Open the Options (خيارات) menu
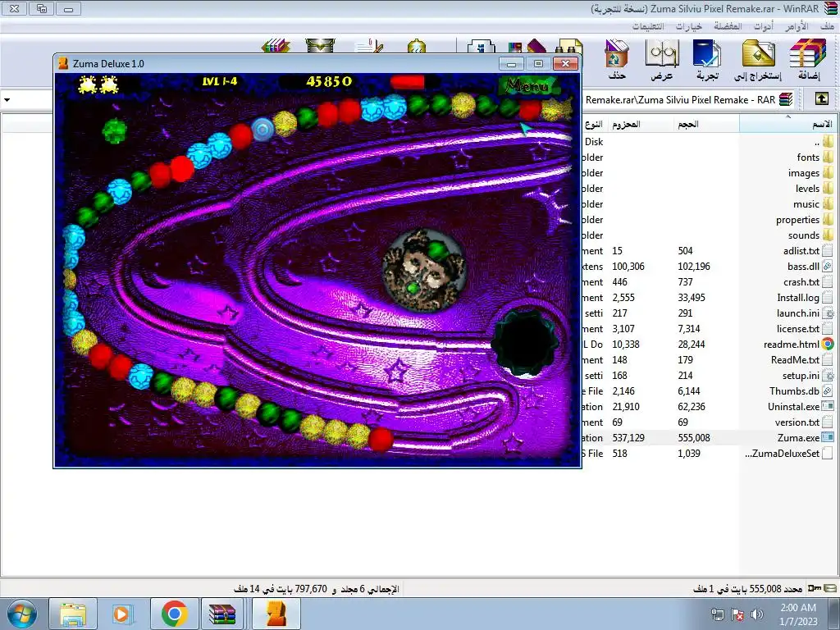The width and height of the screenshot is (840, 630). point(688,25)
